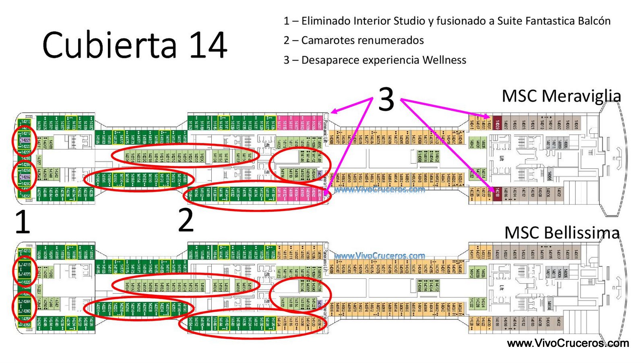Image resolution: width=644 pixels, height=363 pixels.
Task: Click forward 'Lift' label on Bellissima plan
Action: pyautogui.click(x=501, y=288)
